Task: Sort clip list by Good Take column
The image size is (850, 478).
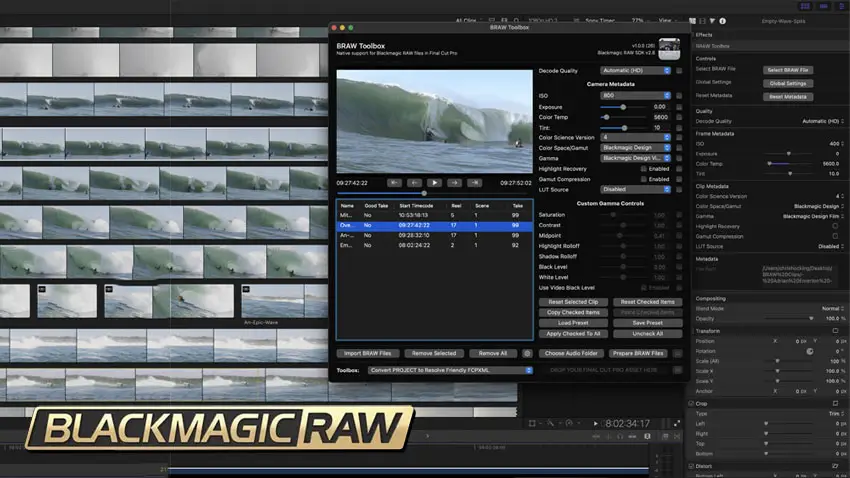Action: tap(376, 206)
